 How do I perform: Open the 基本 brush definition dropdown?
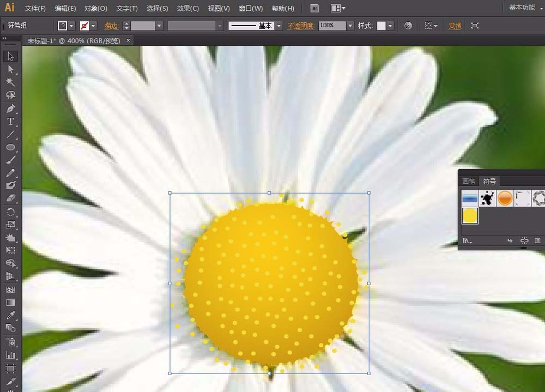coord(278,26)
